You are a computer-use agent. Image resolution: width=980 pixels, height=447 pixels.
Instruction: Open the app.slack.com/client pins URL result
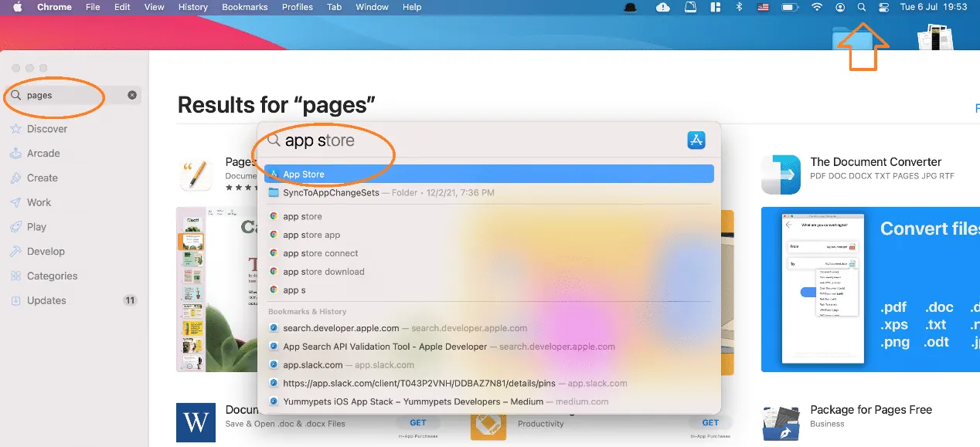point(489,383)
